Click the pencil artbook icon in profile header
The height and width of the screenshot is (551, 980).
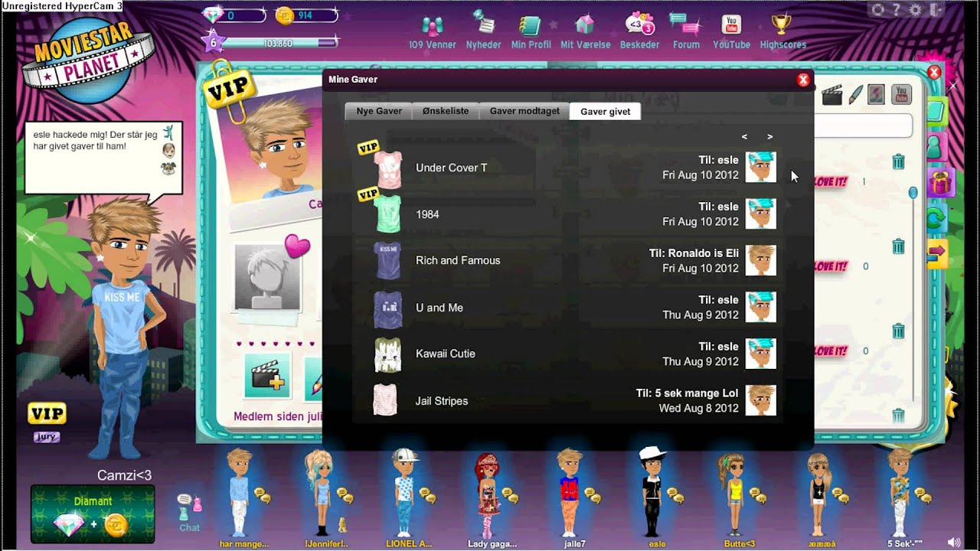(x=855, y=95)
